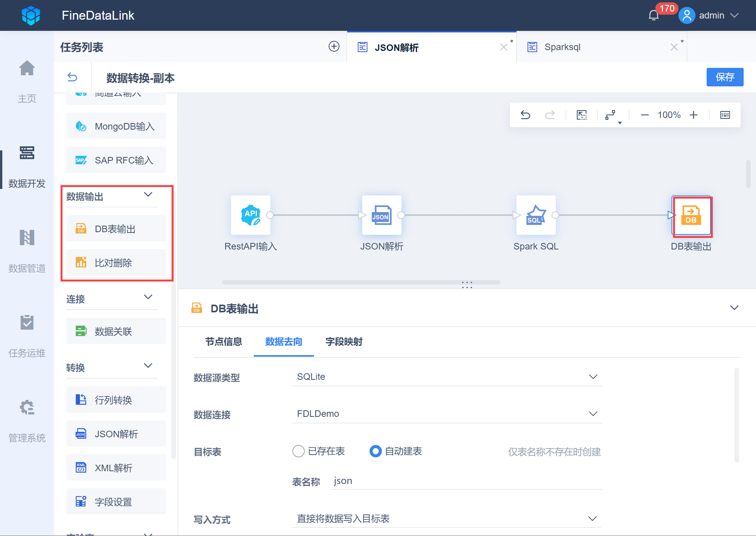The width and height of the screenshot is (756, 536).
Task: Click the zoom in plus icon
Action: click(x=694, y=115)
